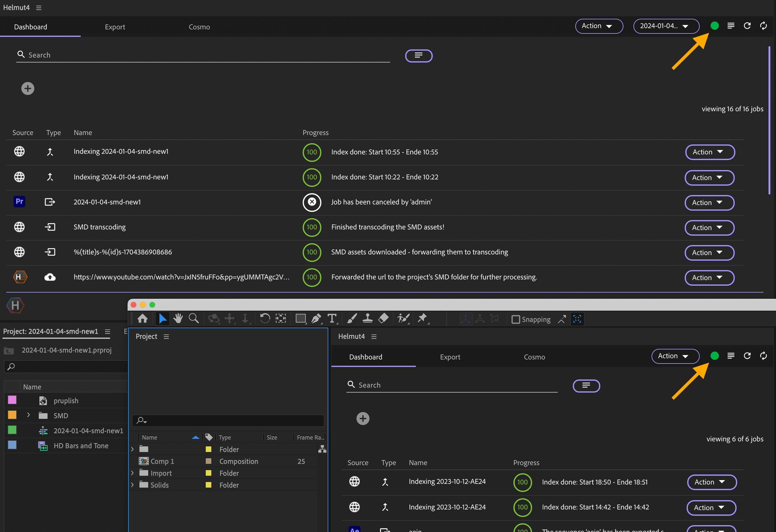Select the Pen tool in After Effects toolbar
Screen dimensions: 776x532
(316, 318)
